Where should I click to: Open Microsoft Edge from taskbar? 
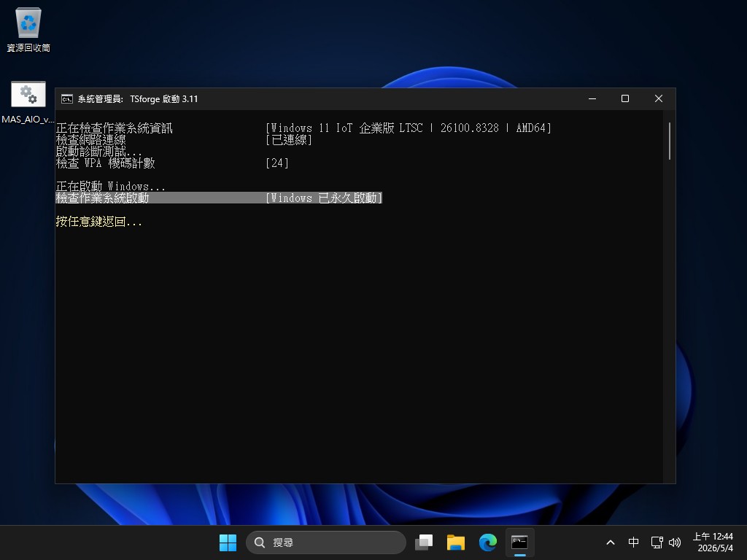pos(487,542)
